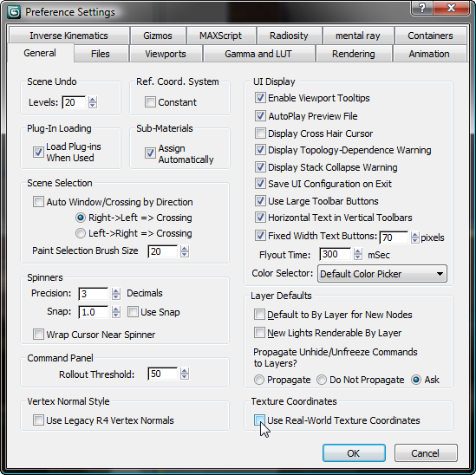Open the Gamma and LUT tab
476x475 pixels.
(x=258, y=54)
